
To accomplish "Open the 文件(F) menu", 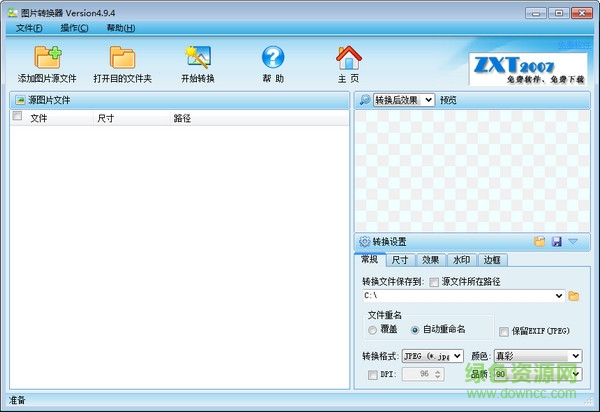I will tap(29, 28).
